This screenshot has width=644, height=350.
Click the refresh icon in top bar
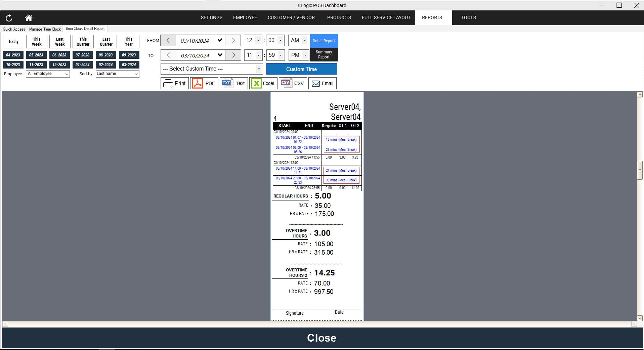[x=9, y=18]
